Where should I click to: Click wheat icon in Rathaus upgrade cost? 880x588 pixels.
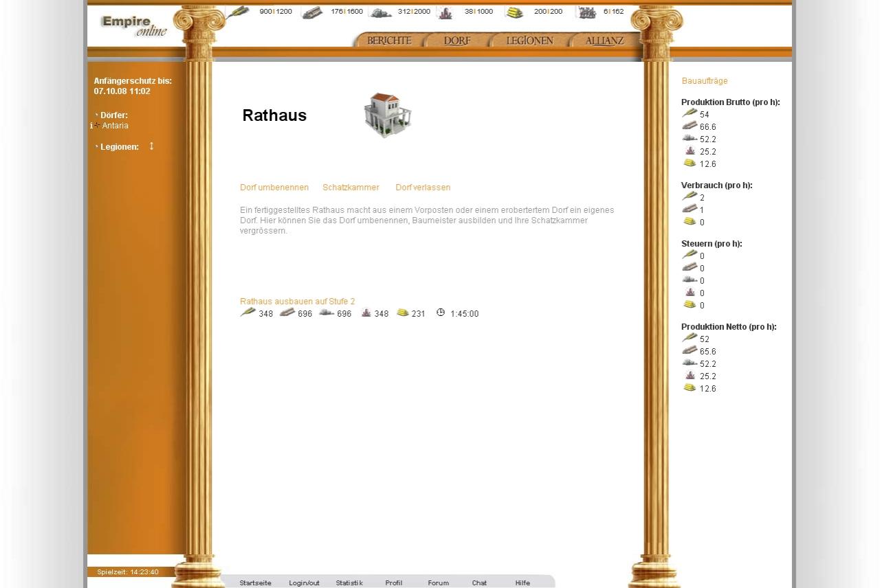(x=247, y=313)
